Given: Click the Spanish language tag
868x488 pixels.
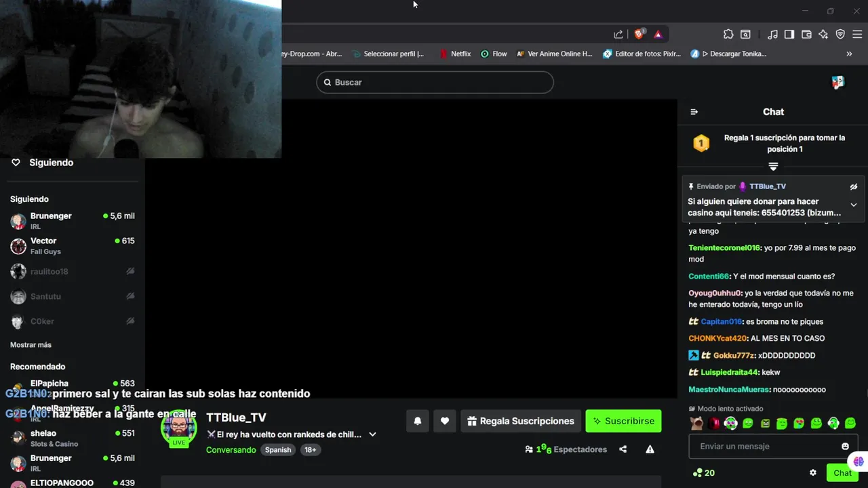Looking at the screenshot, I should point(278,450).
